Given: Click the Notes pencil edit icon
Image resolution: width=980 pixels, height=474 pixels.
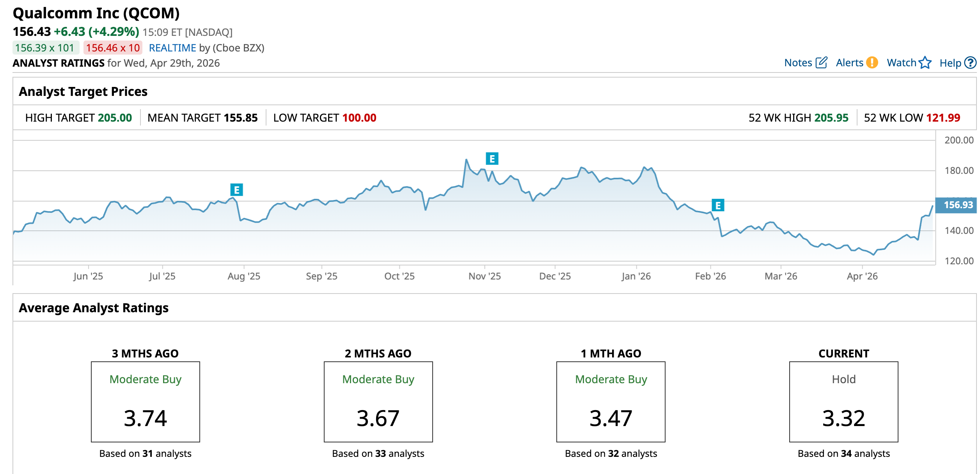Looking at the screenshot, I should pos(821,63).
